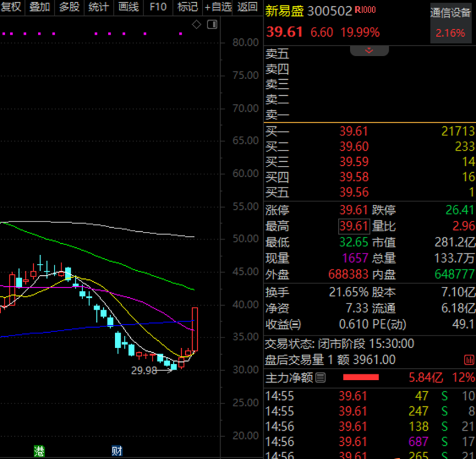
Task: Click the 买一 price 39.61
Action: click(x=354, y=131)
